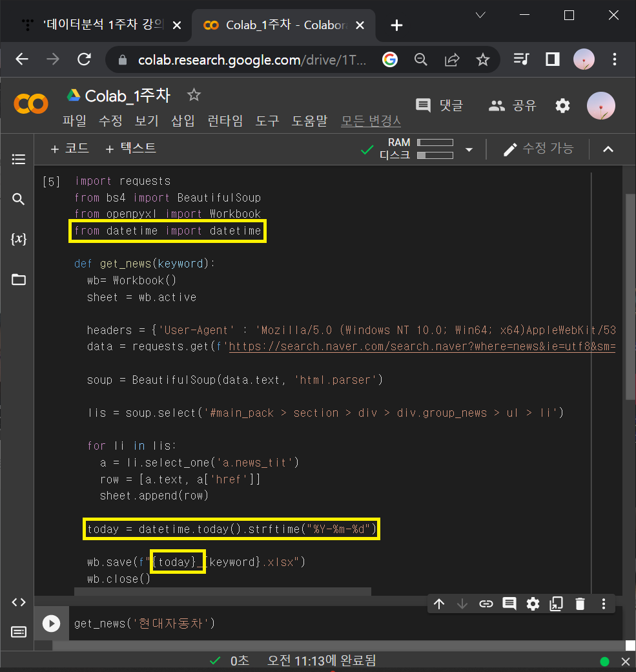Open Google search icon in address bar

click(390, 59)
